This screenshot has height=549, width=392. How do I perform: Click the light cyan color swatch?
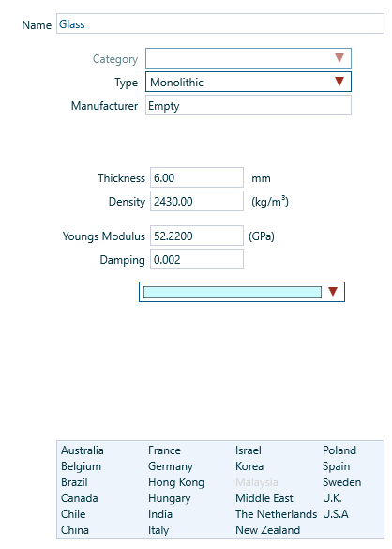233,292
